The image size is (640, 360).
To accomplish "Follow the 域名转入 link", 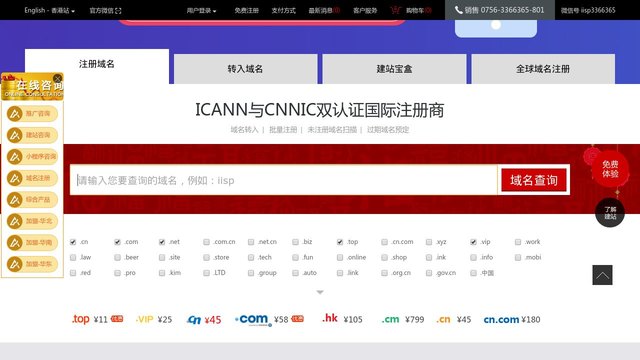I will pyautogui.click(x=244, y=130).
